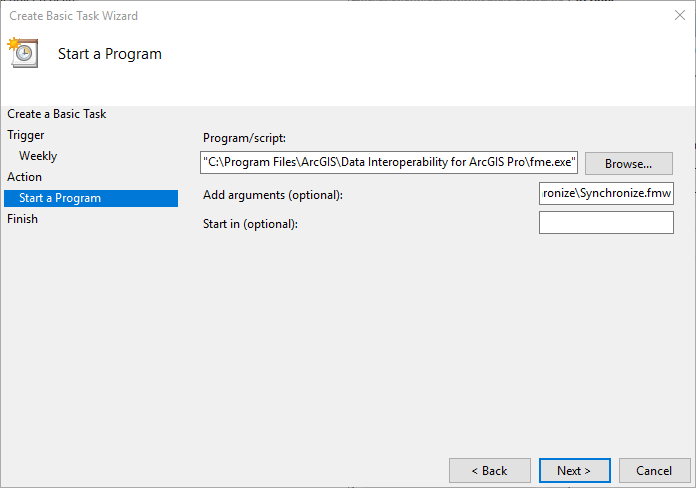Select Create a Basic Task step in sidebar
Image resolution: width=696 pixels, height=488 pixels.
pos(57,114)
